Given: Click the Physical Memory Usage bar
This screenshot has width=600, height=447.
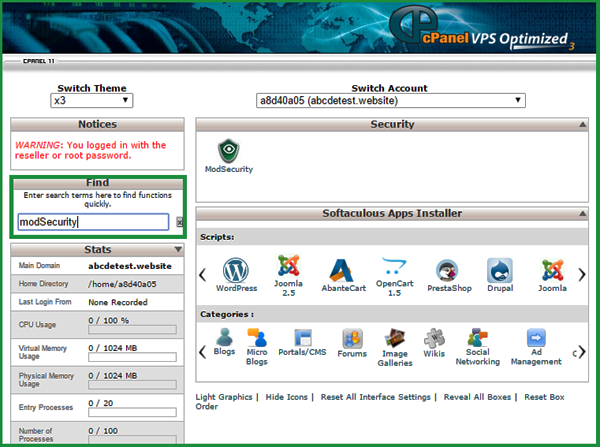Looking at the screenshot, I should (x=132, y=385).
